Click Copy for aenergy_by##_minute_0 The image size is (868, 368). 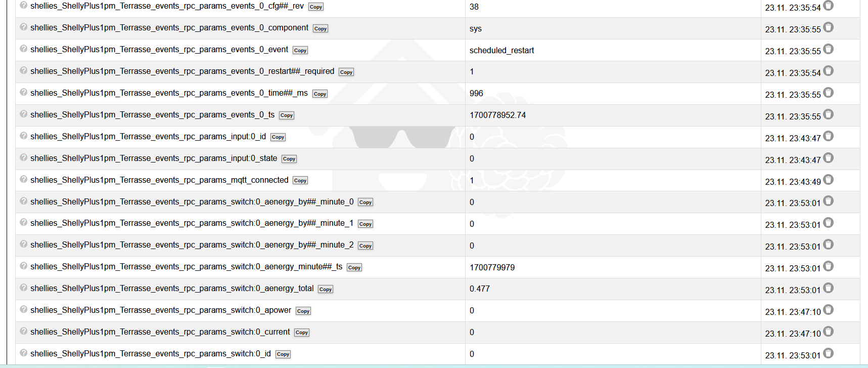tap(366, 202)
